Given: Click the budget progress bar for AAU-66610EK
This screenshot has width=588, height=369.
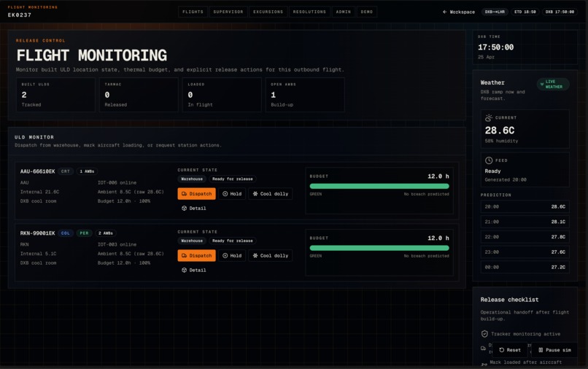Looking at the screenshot, I should pos(379,187).
